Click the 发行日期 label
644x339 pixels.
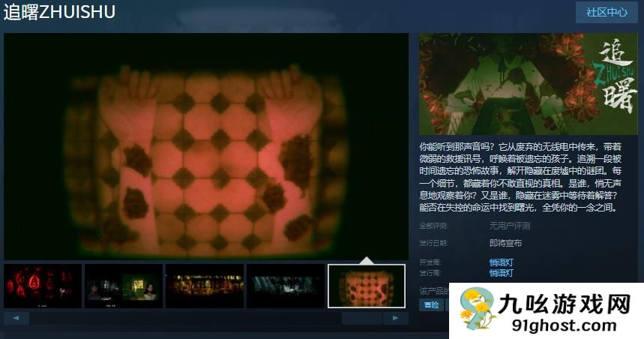[433, 243]
